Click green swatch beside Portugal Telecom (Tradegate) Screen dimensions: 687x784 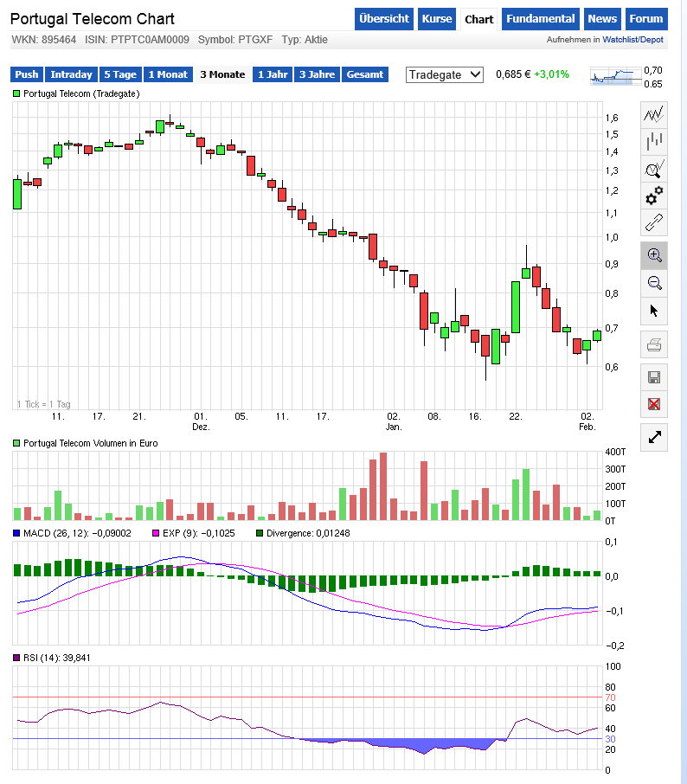tap(16, 93)
